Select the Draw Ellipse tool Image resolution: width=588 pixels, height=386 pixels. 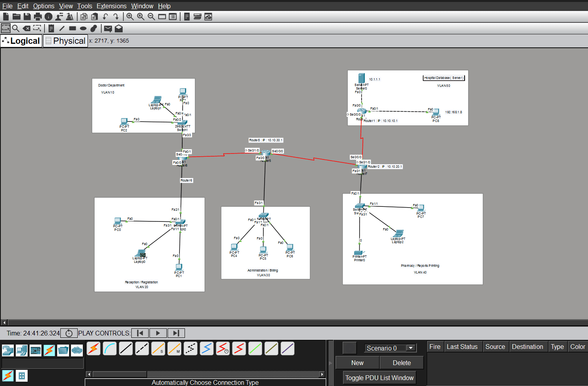tap(83, 28)
